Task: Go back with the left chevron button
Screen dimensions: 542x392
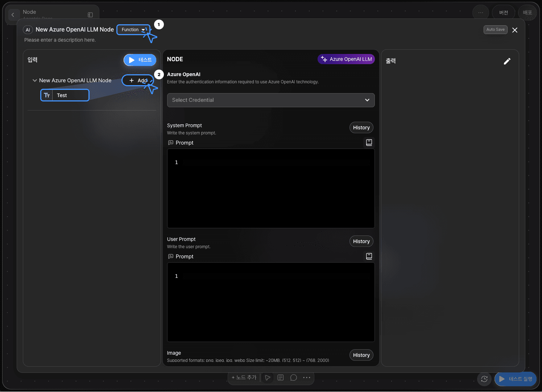Action: 13,15
